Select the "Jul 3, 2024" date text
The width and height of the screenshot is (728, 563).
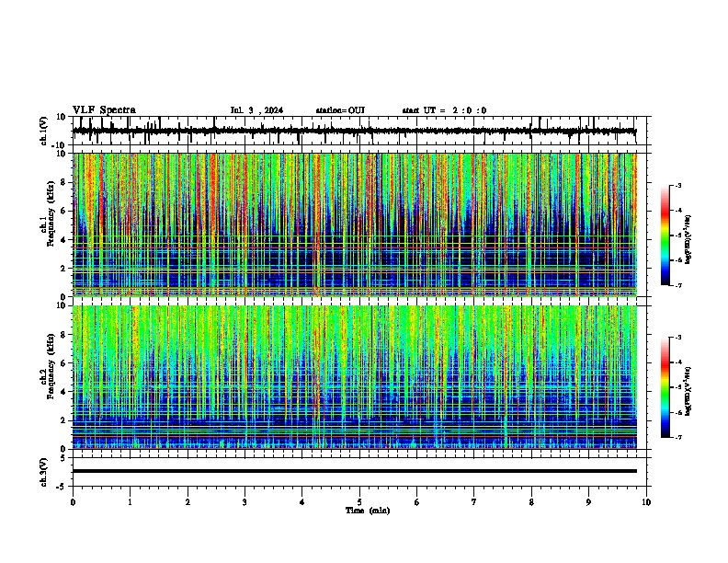click(x=256, y=110)
